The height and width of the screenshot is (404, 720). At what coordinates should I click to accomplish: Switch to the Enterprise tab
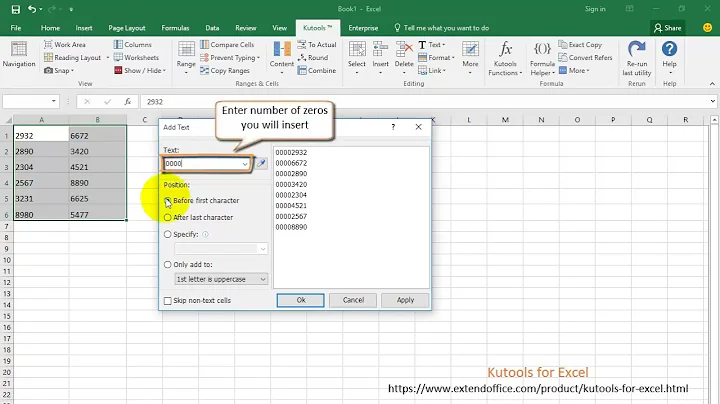click(x=363, y=28)
